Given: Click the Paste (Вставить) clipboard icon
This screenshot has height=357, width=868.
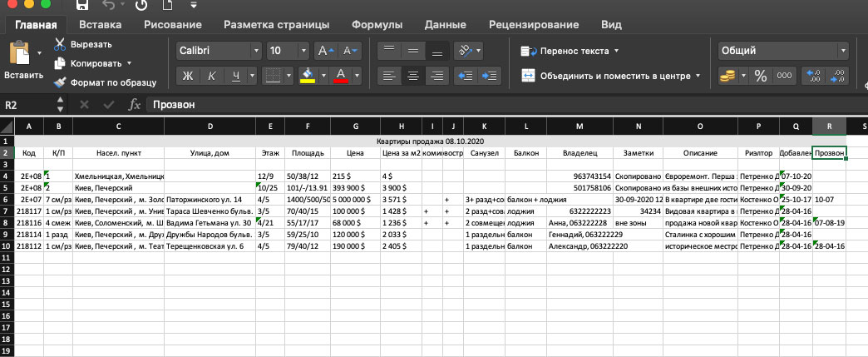Looking at the screenshot, I should coord(18,54).
